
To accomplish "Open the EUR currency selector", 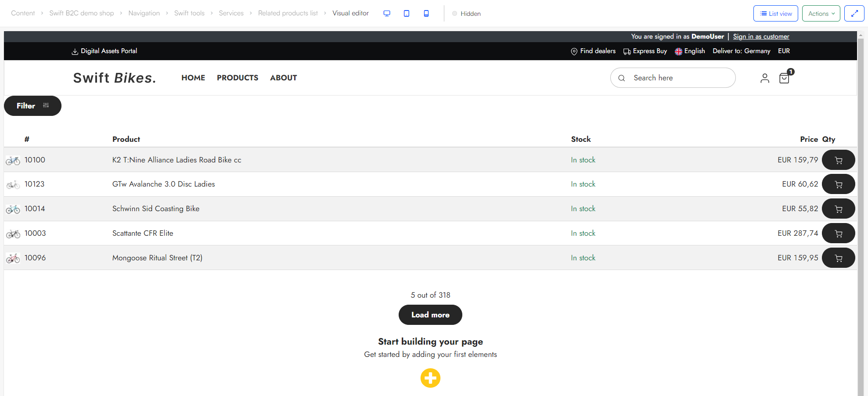I will pyautogui.click(x=784, y=51).
